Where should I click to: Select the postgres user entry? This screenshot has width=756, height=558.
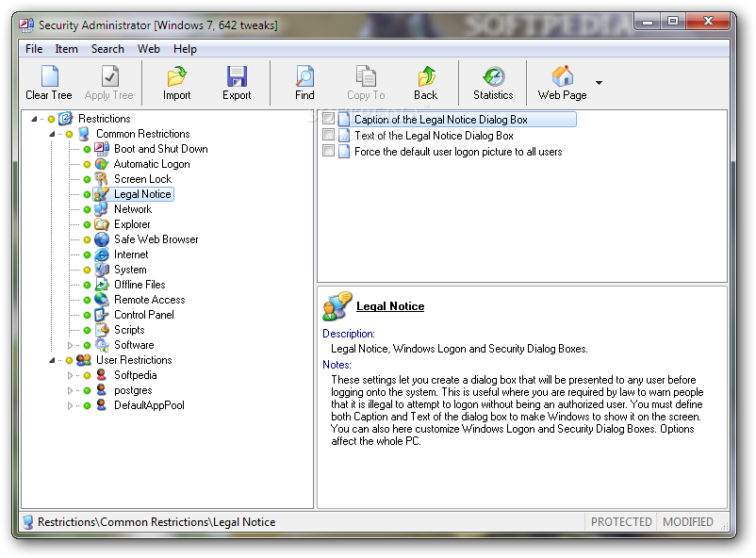(x=133, y=390)
